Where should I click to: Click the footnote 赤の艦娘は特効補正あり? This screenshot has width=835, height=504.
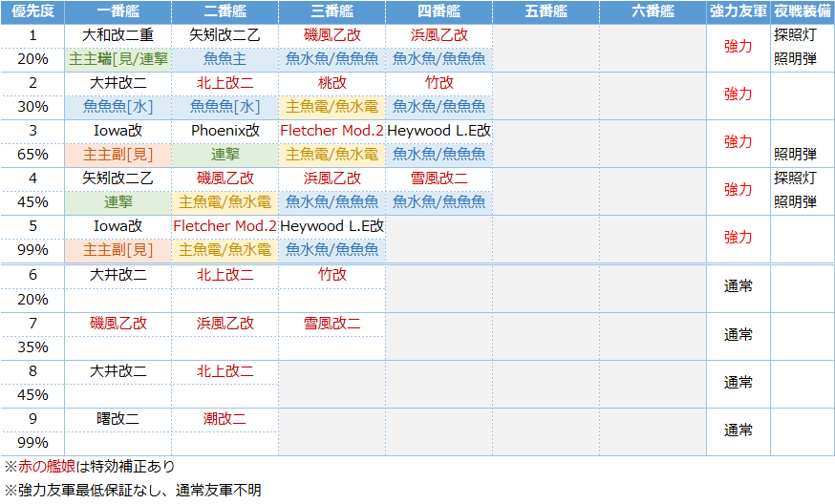click(90, 467)
